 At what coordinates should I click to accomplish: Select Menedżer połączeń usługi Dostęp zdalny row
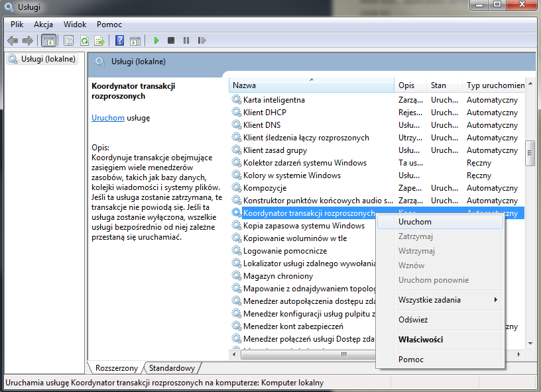(x=304, y=339)
